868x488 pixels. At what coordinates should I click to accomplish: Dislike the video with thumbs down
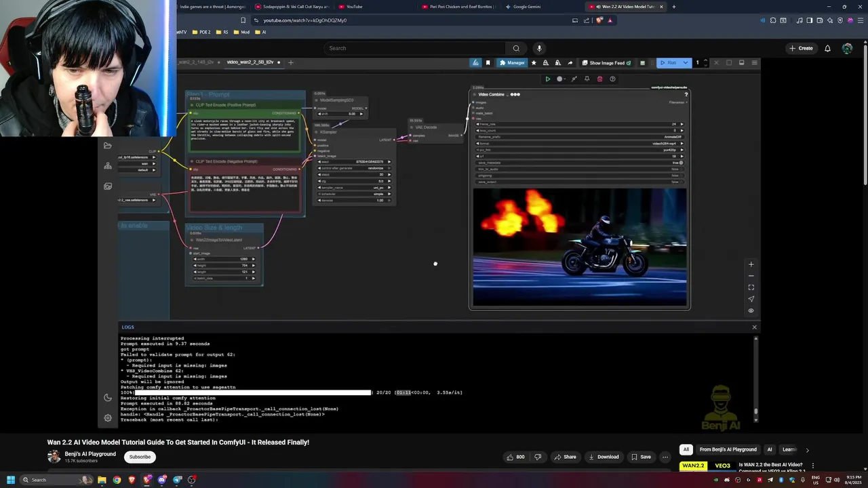pyautogui.click(x=538, y=457)
